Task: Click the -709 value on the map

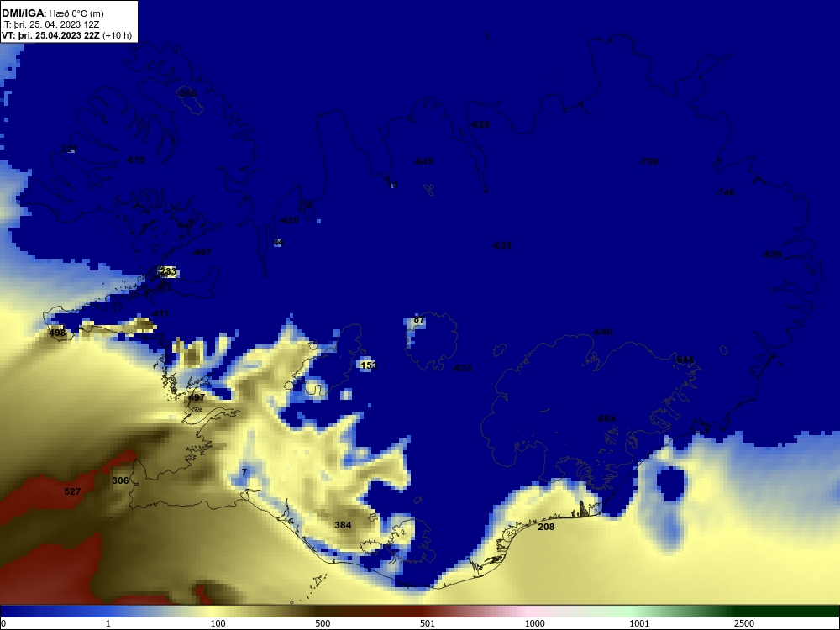Action: coord(648,161)
